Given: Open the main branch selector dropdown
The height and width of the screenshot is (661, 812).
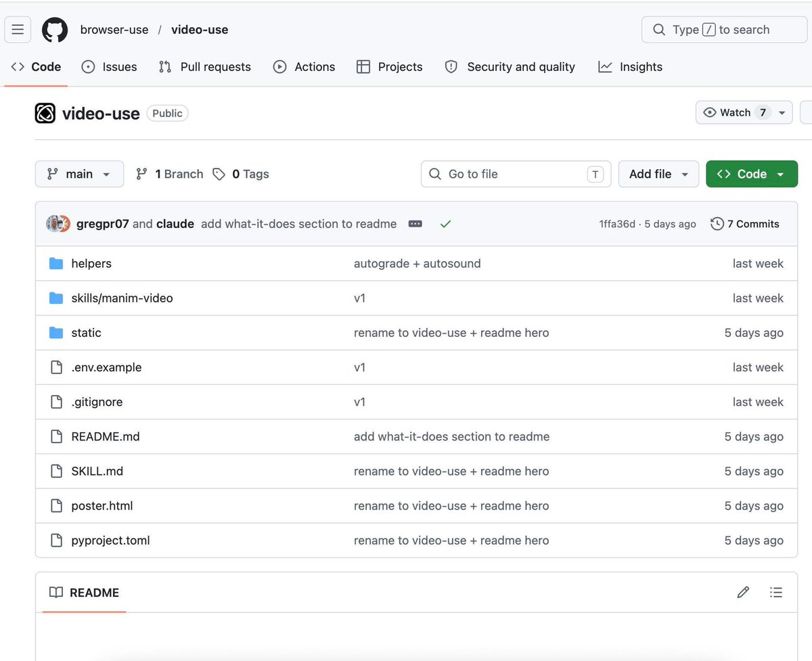Looking at the screenshot, I should click(79, 174).
